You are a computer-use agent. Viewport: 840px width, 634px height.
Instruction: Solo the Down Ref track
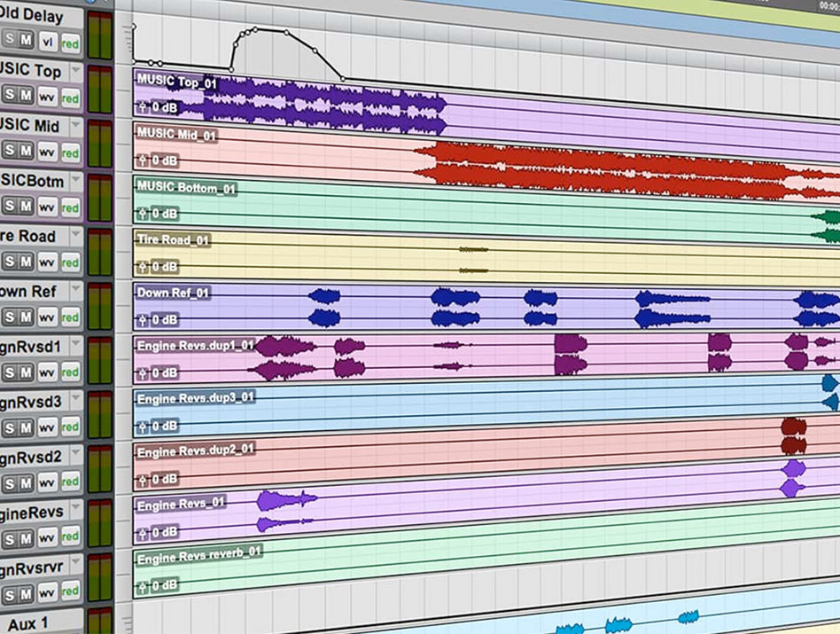[x=10, y=317]
